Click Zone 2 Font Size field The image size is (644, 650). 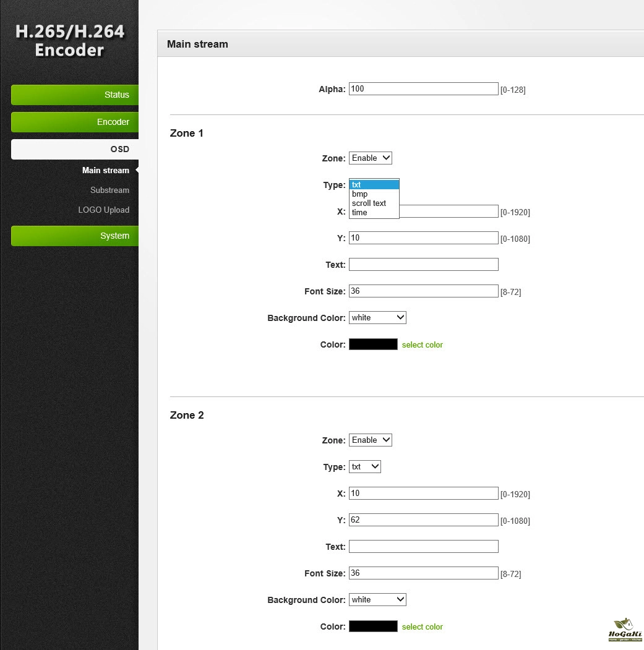pos(423,573)
